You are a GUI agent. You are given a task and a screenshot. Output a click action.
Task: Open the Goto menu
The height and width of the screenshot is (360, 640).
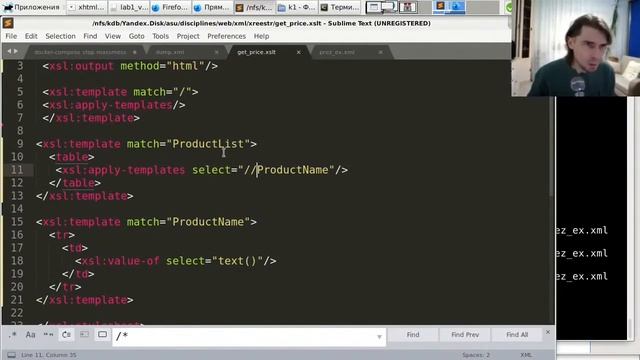[x=136, y=36]
